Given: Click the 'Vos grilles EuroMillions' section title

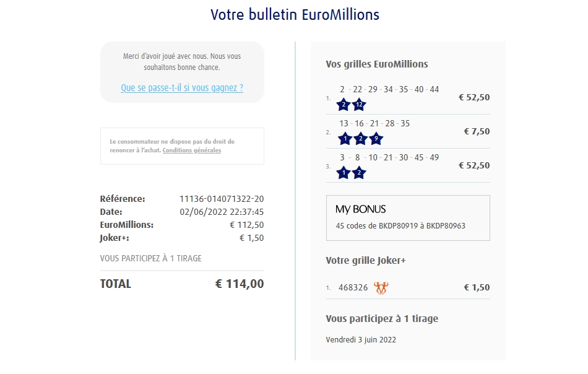Looking at the screenshot, I should point(377,64).
